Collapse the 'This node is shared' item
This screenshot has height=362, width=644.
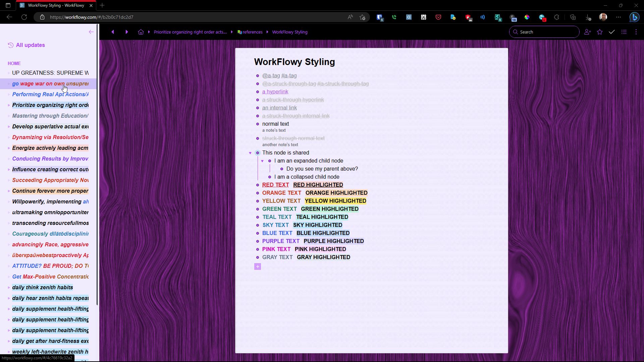point(250,153)
